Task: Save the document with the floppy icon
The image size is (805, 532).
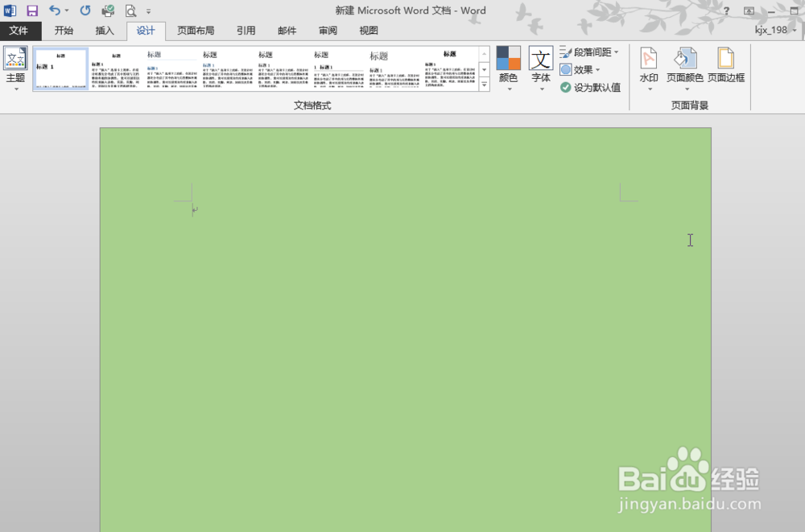Action: coord(32,10)
